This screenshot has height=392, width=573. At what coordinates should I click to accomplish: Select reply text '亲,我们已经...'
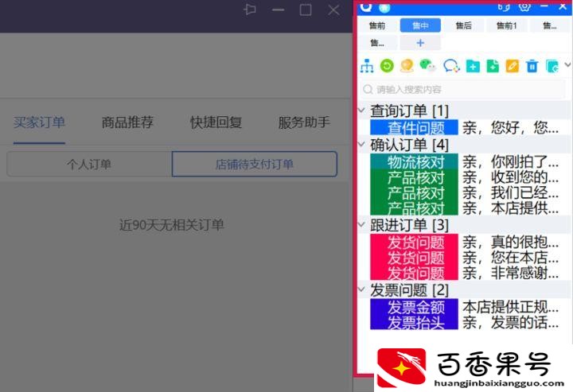[x=510, y=192]
